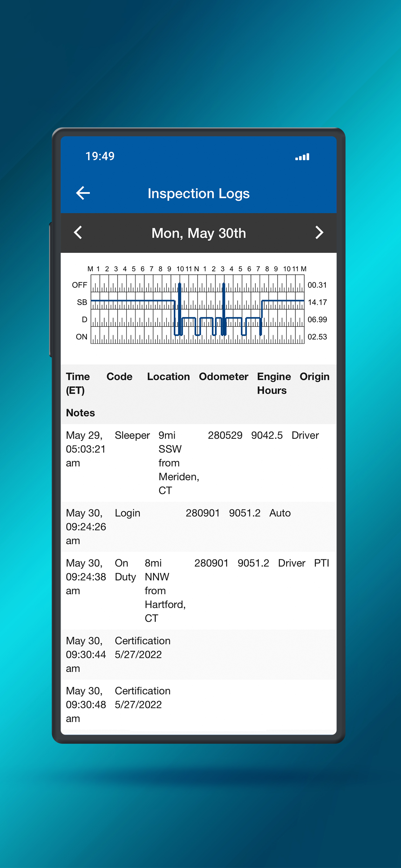
Task: Tap the May 29, 05:03:21 am timestamp
Action: (x=86, y=449)
